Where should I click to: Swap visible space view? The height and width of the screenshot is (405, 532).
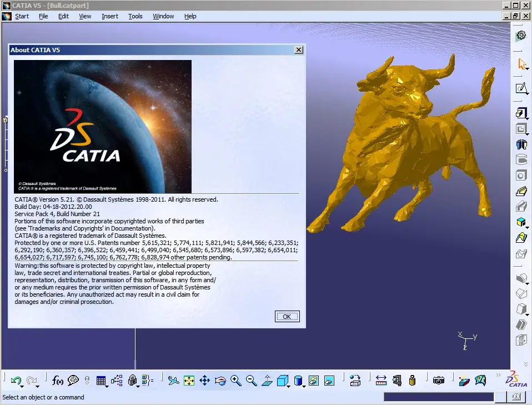[x=329, y=381]
